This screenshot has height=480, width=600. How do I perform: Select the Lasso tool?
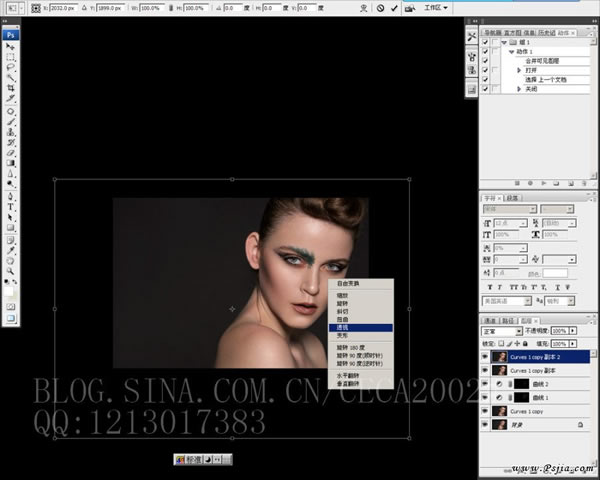pos(10,67)
